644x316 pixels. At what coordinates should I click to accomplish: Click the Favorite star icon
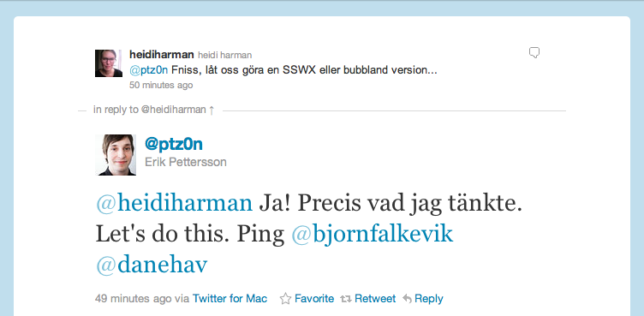pyautogui.click(x=285, y=299)
